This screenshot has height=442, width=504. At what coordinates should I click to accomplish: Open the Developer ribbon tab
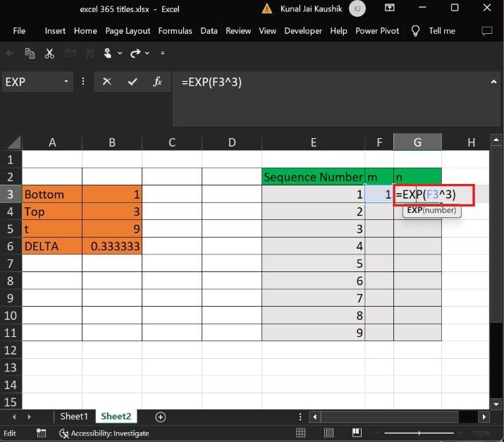pyautogui.click(x=303, y=31)
